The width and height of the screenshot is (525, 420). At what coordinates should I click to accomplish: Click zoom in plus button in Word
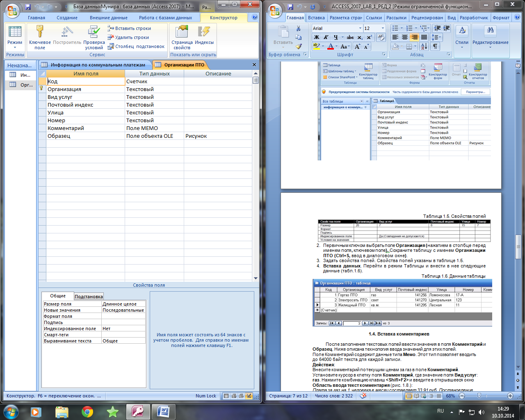point(510,396)
